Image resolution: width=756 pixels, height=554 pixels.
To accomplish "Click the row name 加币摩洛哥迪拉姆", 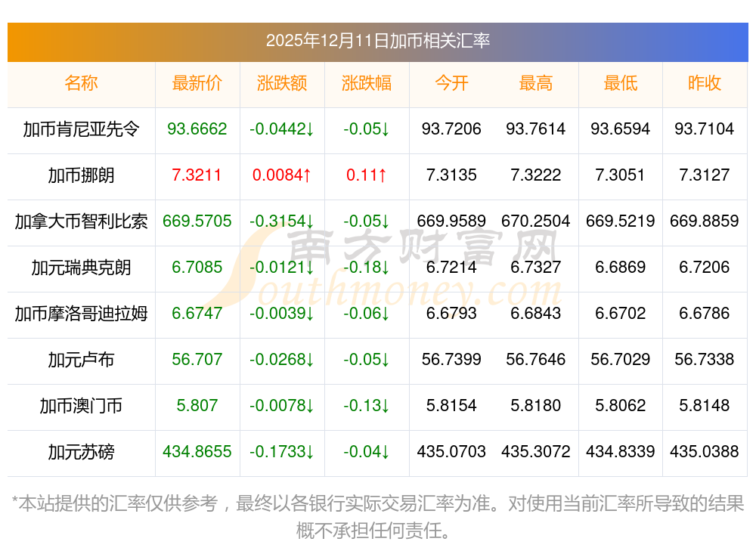I will pyautogui.click(x=81, y=314).
